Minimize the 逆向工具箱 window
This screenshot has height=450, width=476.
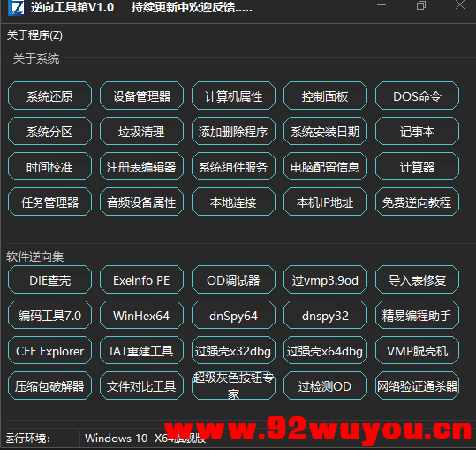382,4
